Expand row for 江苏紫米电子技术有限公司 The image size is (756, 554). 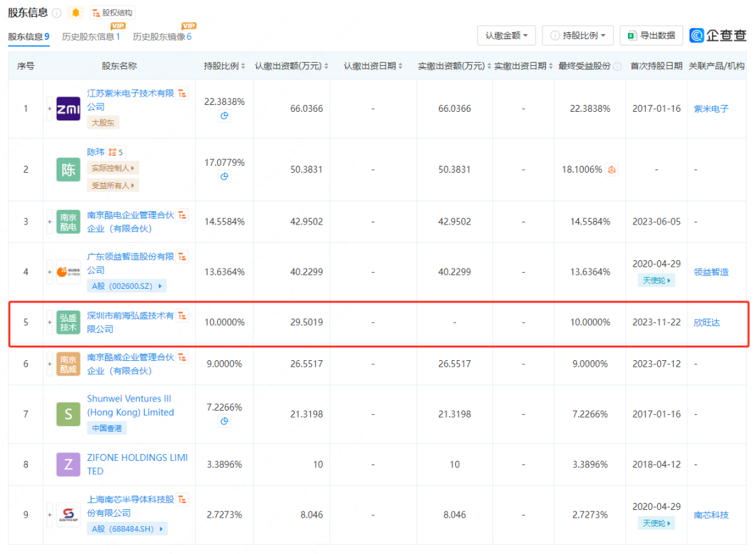(50, 108)
